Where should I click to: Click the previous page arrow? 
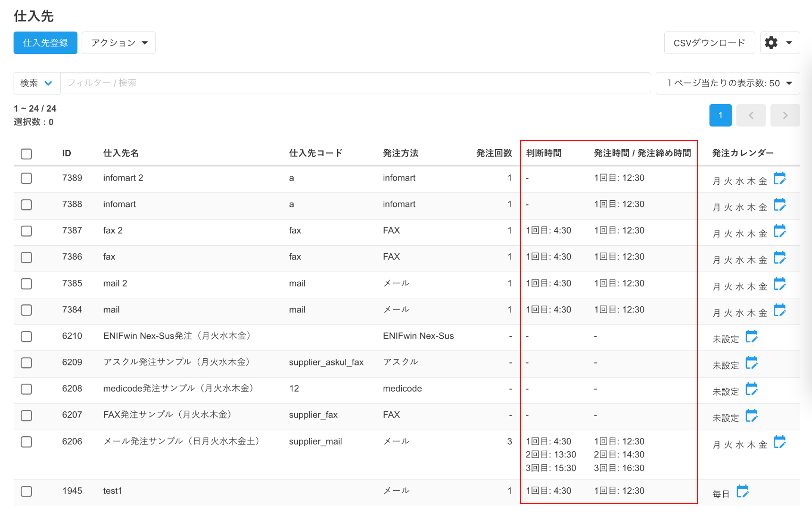pyautogui.click(x=751, y=115)
